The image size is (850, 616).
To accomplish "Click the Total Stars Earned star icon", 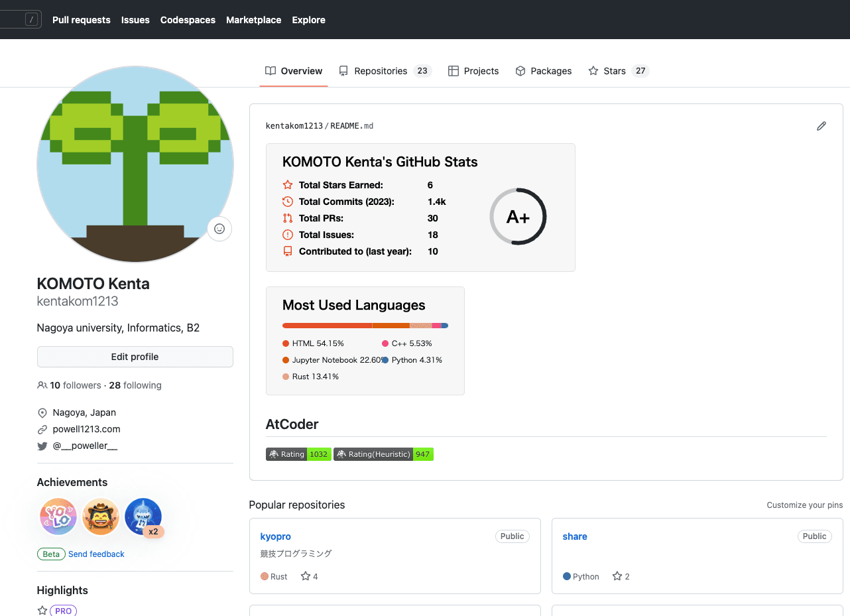I will pos(288,185).
